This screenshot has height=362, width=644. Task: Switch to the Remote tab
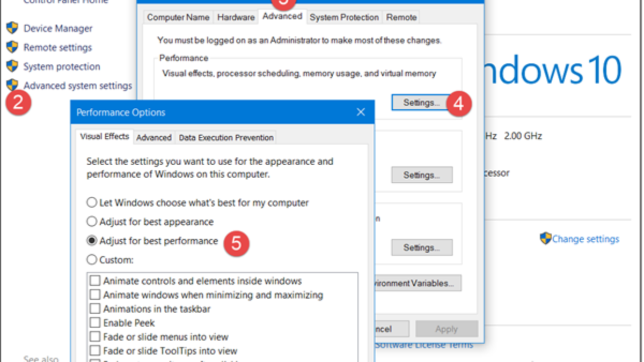[x=401, y=17]
